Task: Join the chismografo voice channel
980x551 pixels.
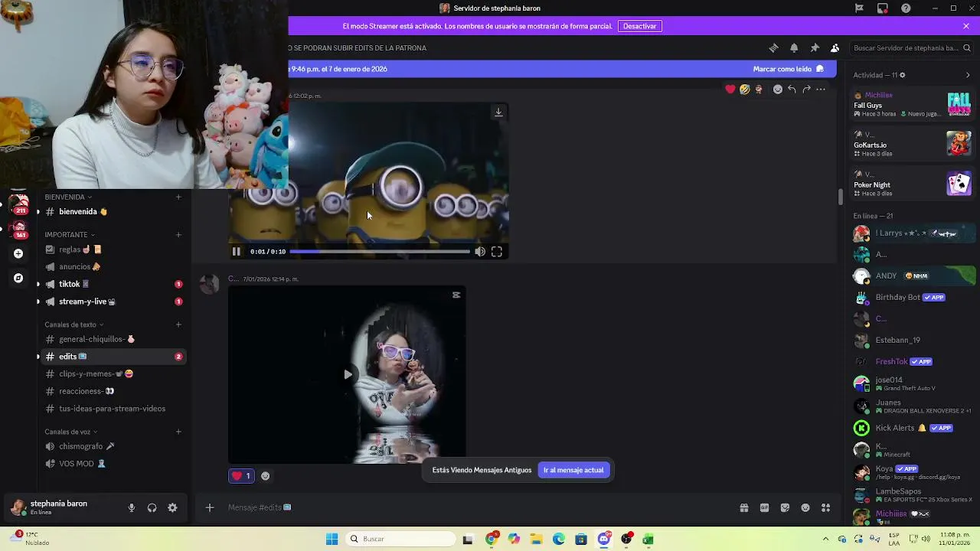Action: point(113,446)
